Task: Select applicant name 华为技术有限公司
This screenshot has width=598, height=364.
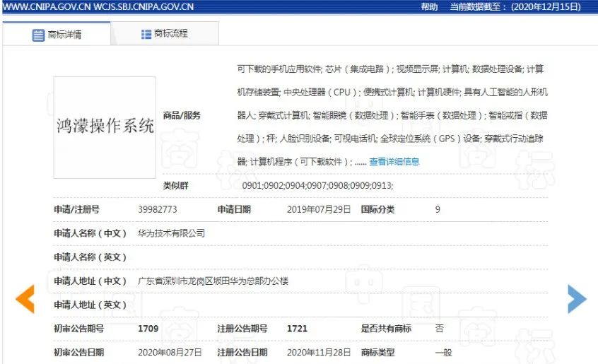Action: coord(171,233)
